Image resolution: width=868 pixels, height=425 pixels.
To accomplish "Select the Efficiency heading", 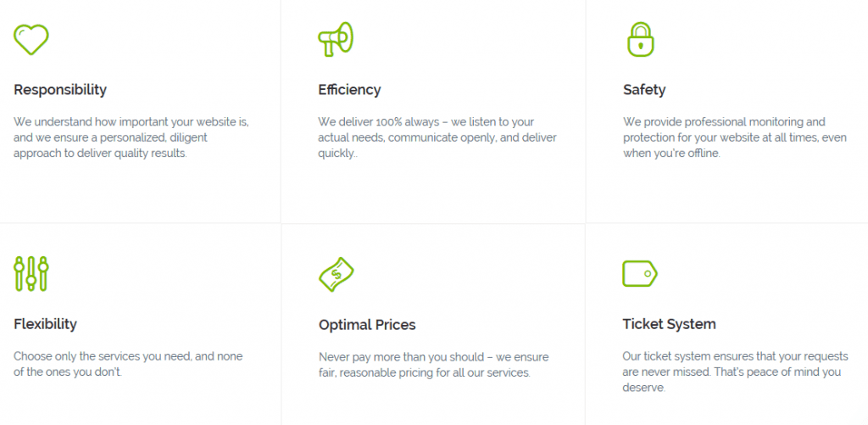I will coord(349,90).
